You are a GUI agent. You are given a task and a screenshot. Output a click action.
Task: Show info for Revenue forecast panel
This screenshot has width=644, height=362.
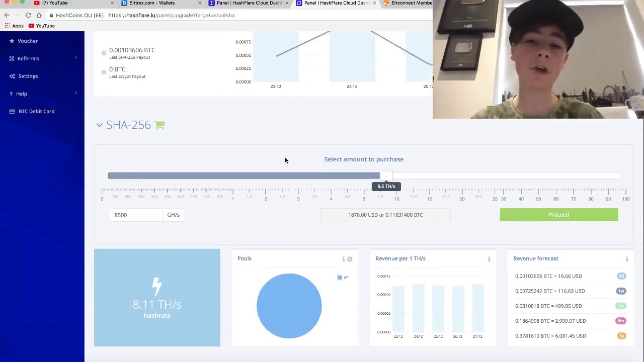click(x=627, y=259)
